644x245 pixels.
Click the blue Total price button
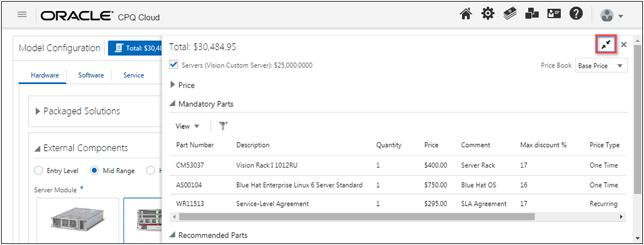pyautogui.click(x=136, y=48)
